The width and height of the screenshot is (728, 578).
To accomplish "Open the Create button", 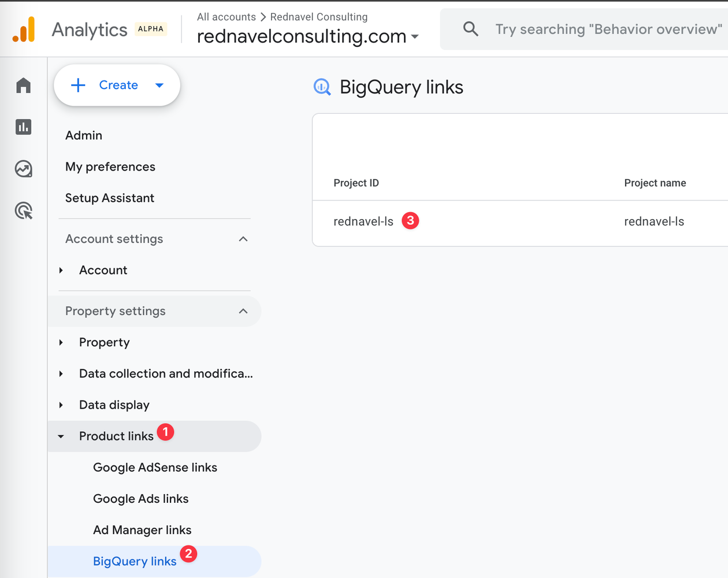I will pyautogui.click(x=117, y=86).
